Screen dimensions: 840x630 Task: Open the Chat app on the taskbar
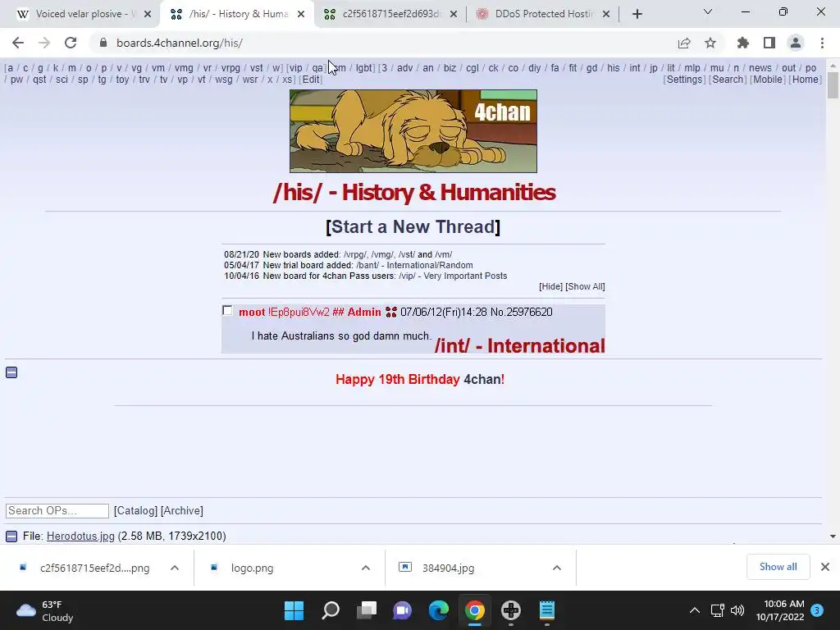click(402, 610)
